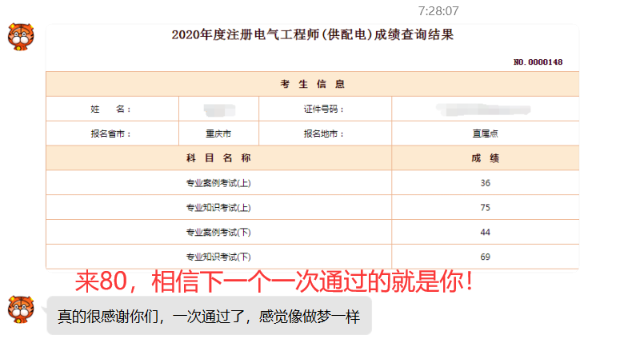Click serial number NO.0000148
This screenshot has width=644, height=347.
click(x=538, y=62)
